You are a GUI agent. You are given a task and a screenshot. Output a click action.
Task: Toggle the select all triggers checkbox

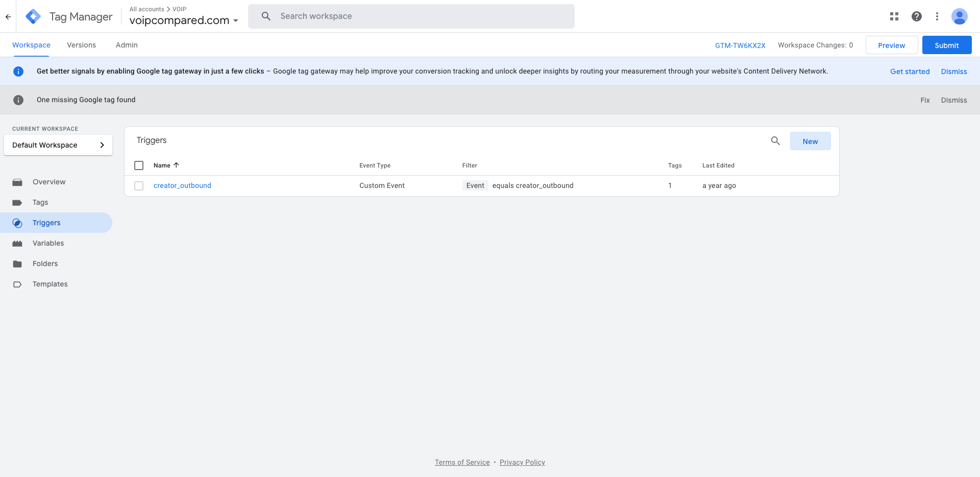tap(139, 165)
